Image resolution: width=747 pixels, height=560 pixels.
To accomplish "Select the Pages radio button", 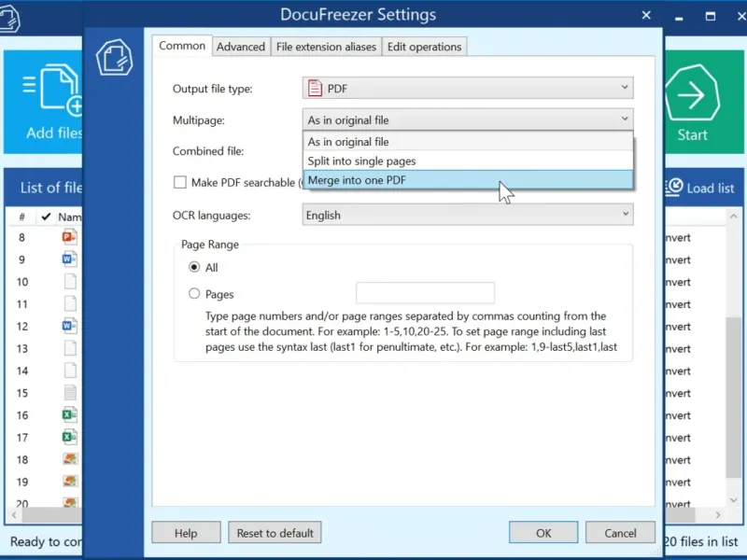I will coord(194,293).
